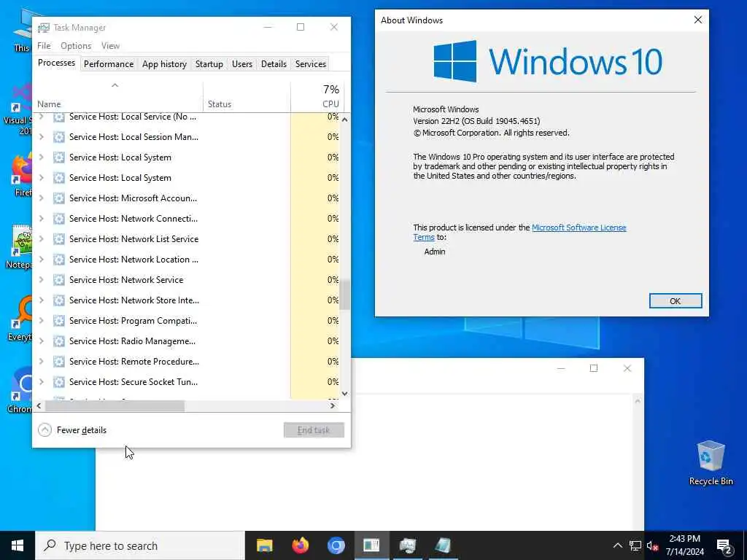Open the Microsoft Software License Terms link
This screenshot has width=747, height=560.
[x=578, y=227]
